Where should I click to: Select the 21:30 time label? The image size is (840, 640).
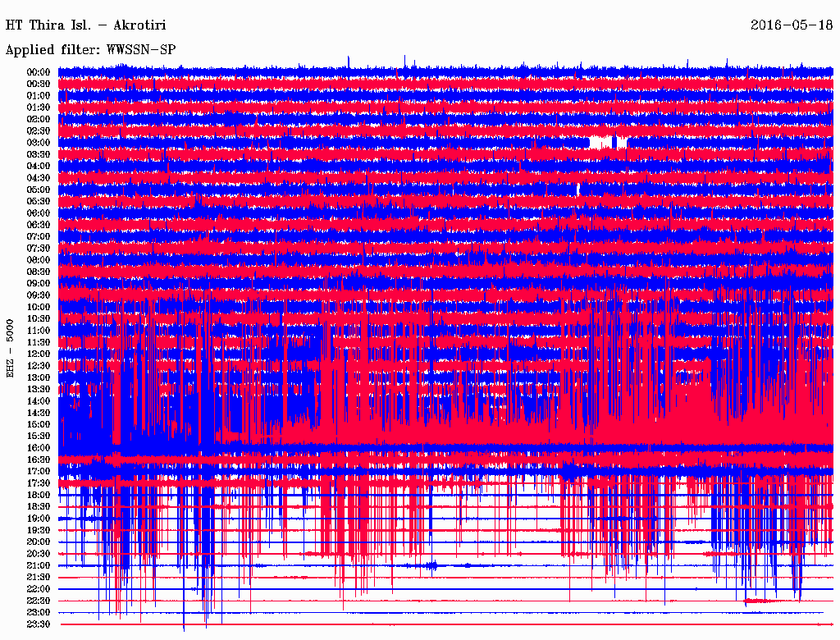pos(38,578)
